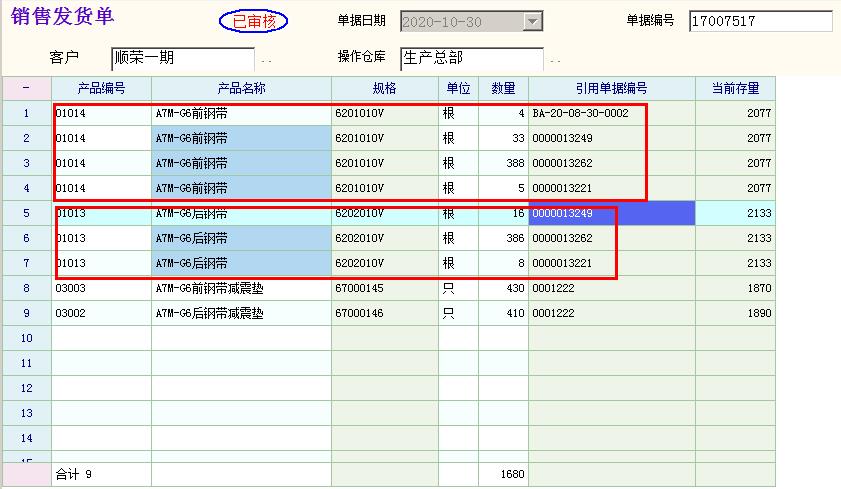
Task: Select row 9 via its row number
Action: point(26,313)
